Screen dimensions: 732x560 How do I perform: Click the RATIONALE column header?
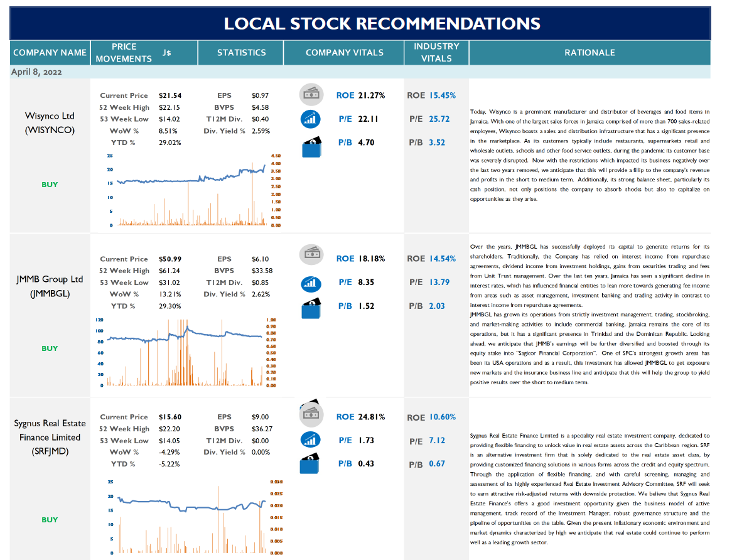point(589,53)
